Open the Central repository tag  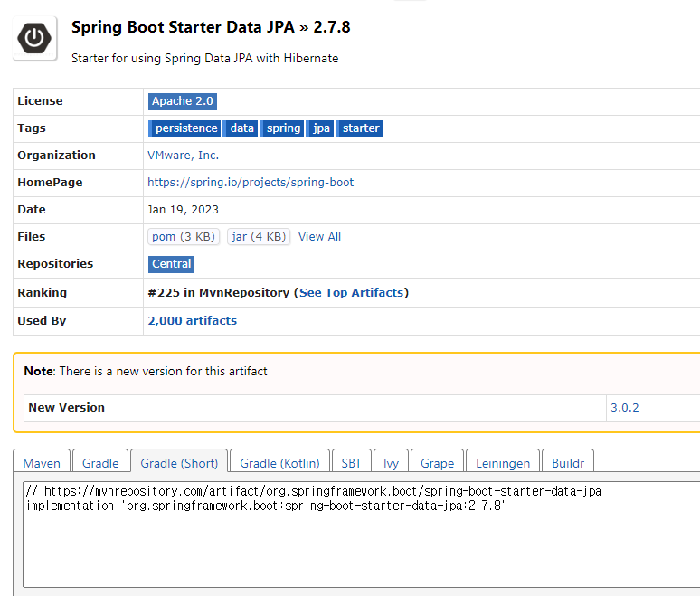point(172,264)
